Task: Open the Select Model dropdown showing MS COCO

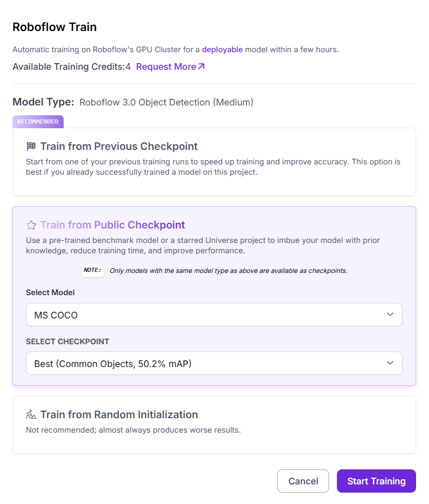Action: pyautogui.click(x=207, y=315)
